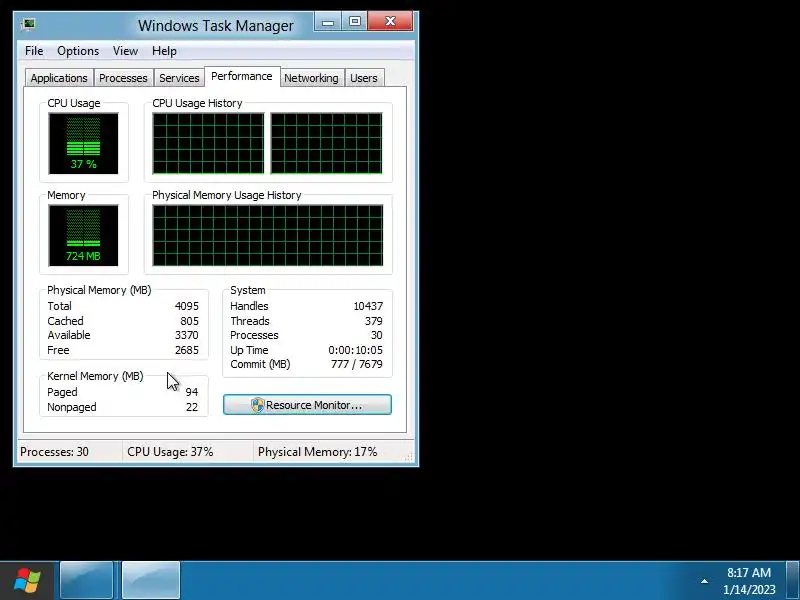Click the first taskbar application button

pos(86,581)
